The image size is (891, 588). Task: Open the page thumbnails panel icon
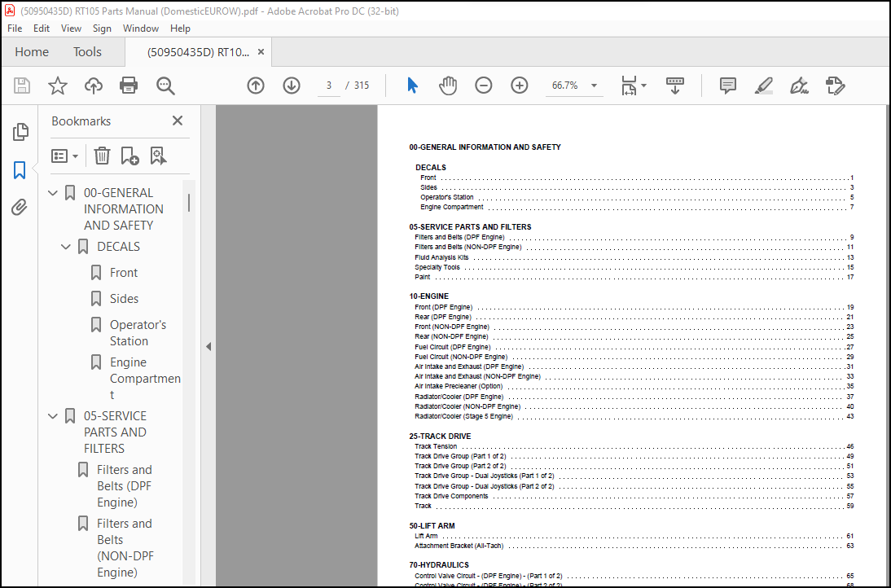20,132
